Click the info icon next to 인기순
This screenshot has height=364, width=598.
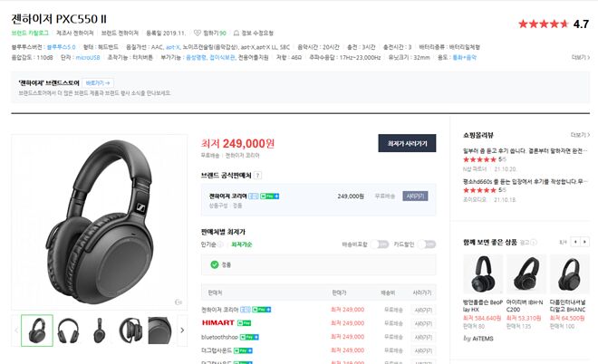point(220,244)
